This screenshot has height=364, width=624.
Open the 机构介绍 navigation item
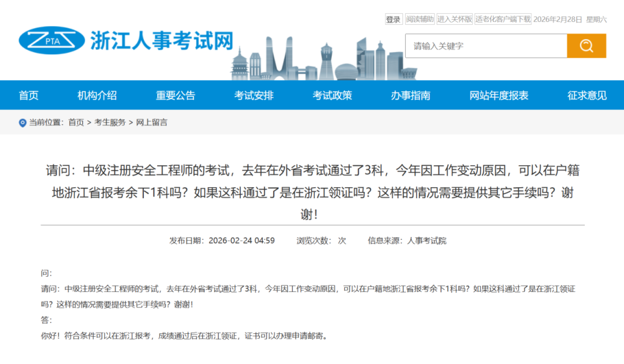(x=97, y=95)
